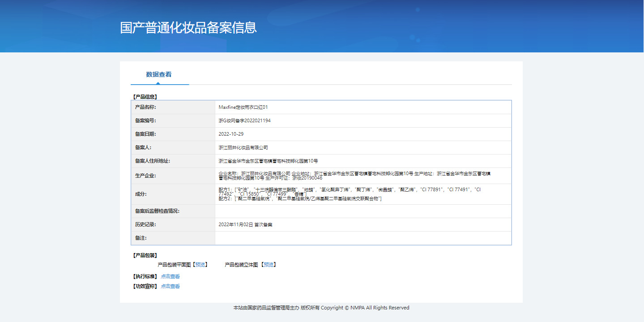The image size is (644, 322).
Task: Click the 产品名称 row label
Action: (x=145, y=107)
